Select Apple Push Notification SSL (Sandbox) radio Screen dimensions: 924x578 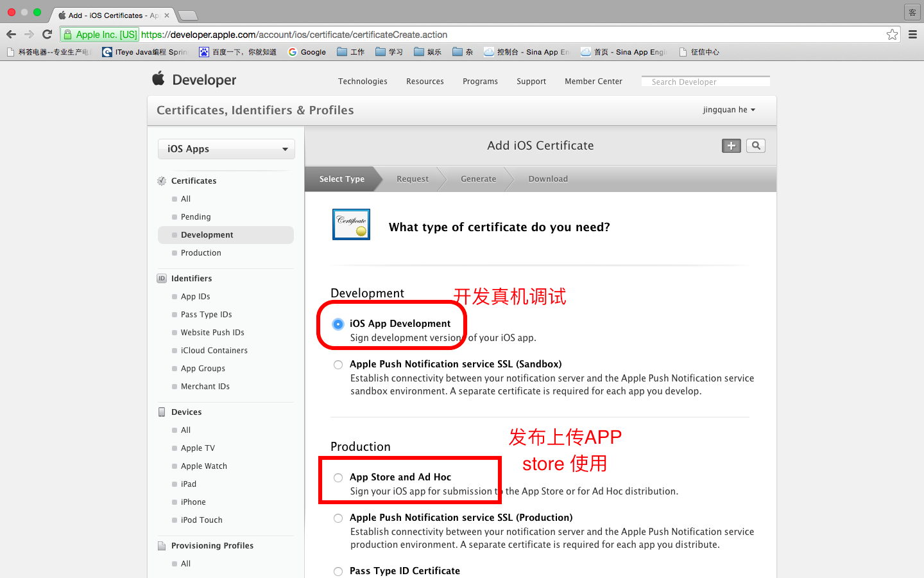338,365
